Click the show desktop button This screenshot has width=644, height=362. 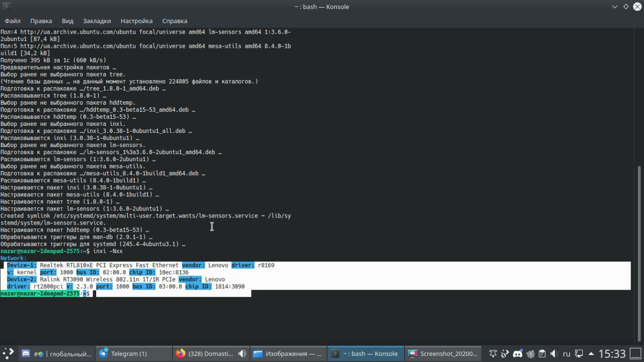pos(635,354)
